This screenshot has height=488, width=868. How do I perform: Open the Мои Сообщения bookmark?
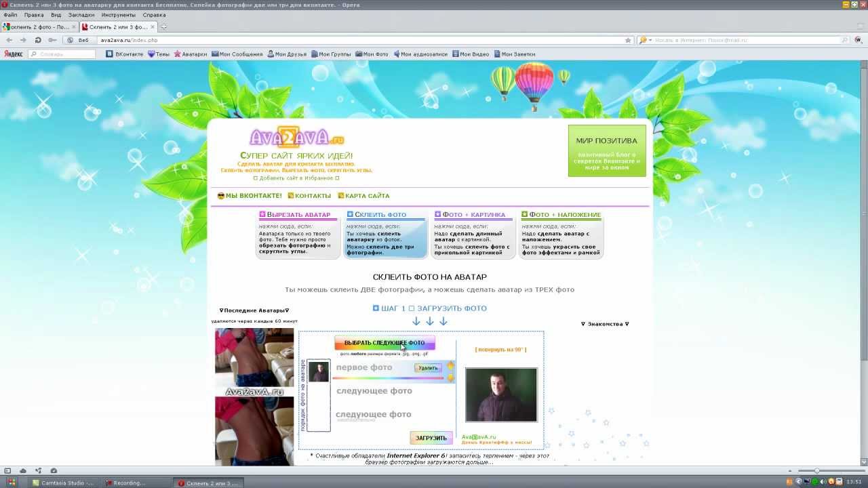click(237, 54)
